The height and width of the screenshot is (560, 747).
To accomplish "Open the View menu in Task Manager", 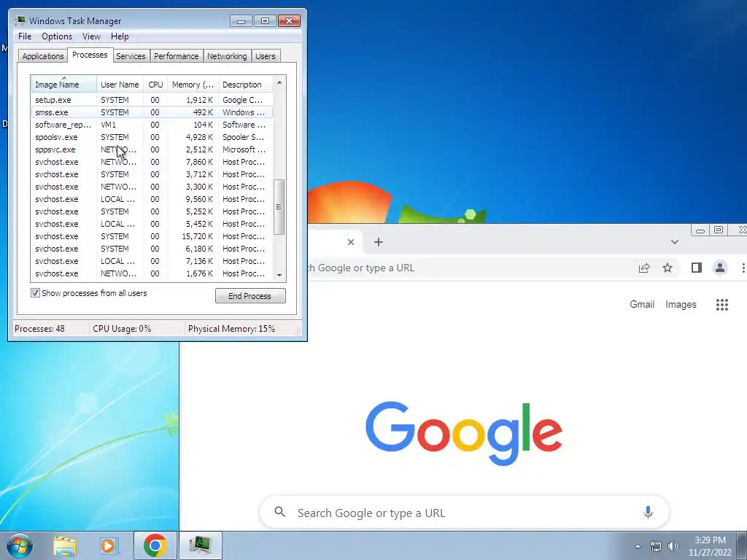I will tap(91, 36).
